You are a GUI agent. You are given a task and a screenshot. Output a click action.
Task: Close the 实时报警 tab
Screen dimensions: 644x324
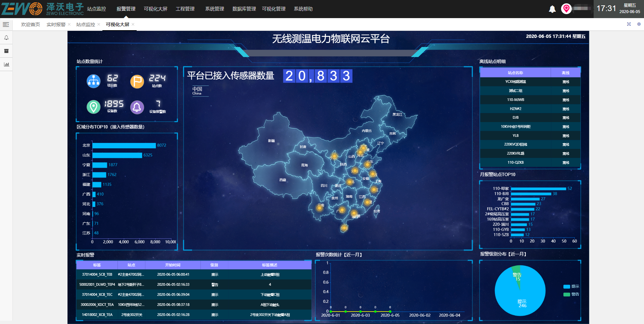[69, 24]
